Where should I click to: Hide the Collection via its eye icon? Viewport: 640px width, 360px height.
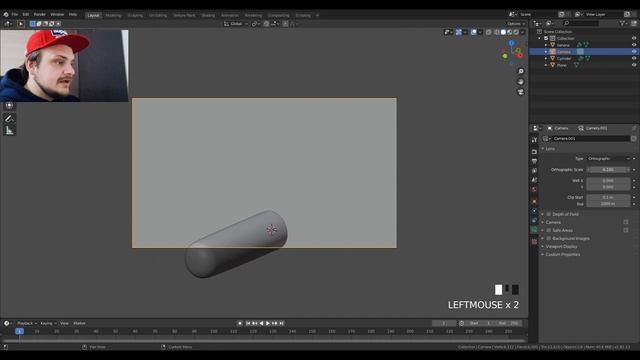pyautogui.click(x=634, y=38)
